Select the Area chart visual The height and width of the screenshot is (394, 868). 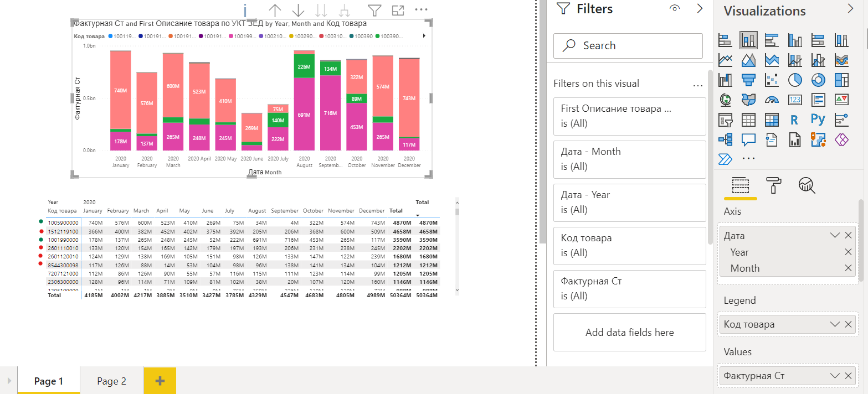pos(748,60)
